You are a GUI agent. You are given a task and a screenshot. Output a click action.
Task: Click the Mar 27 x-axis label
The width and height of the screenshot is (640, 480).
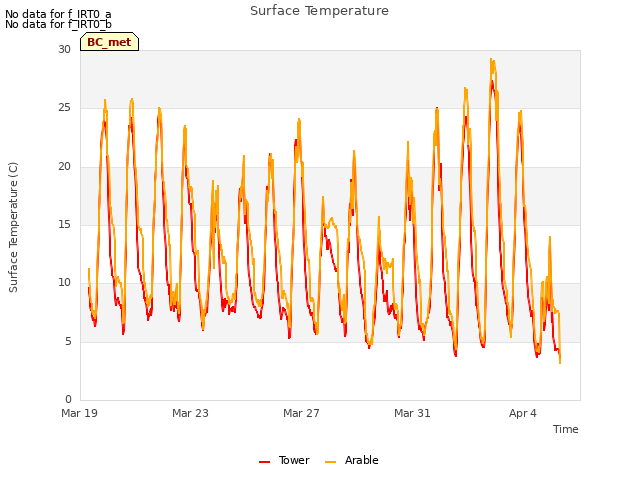301,413
